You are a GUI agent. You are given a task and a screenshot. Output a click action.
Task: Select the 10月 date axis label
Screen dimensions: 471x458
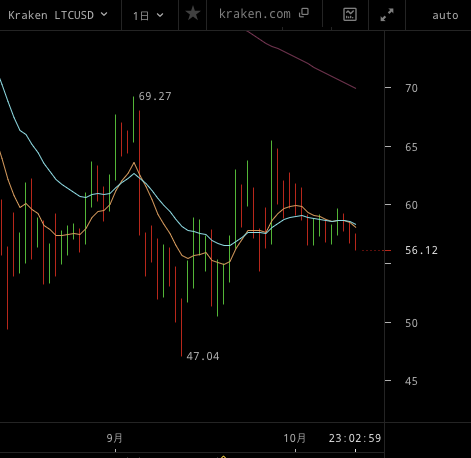pyautogui.click(x=295, y=438)
